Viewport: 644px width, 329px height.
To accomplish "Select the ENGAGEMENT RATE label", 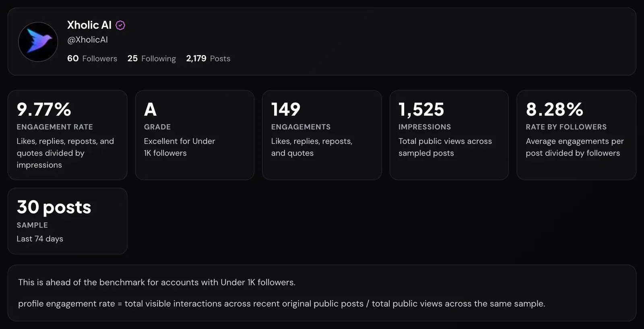I will tap(55, 127).
